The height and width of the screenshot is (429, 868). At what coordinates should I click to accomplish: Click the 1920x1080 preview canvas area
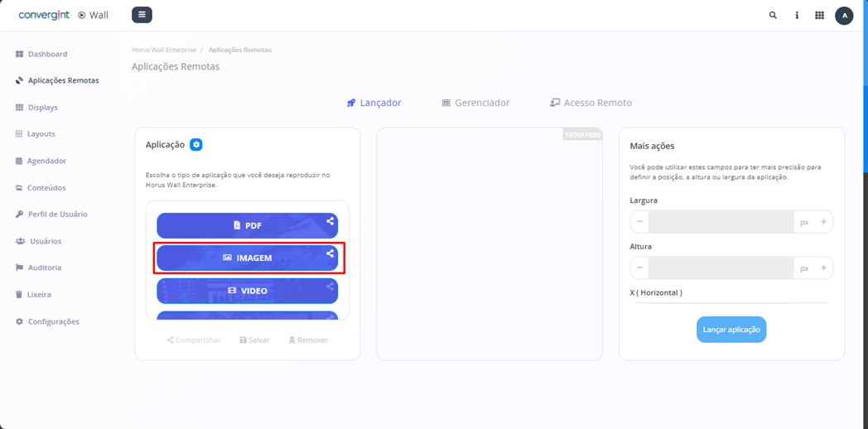(x=489, y=244)
